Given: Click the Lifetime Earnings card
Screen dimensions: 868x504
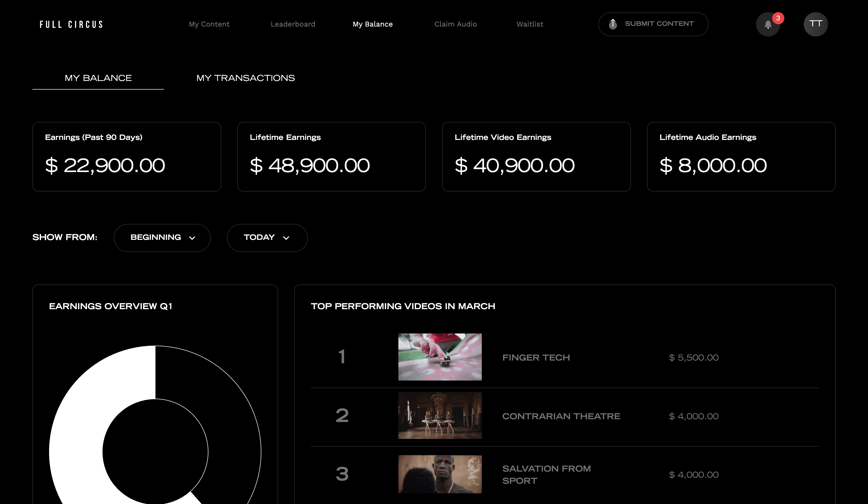Looking at the screenshot, I should pos(331,157).
